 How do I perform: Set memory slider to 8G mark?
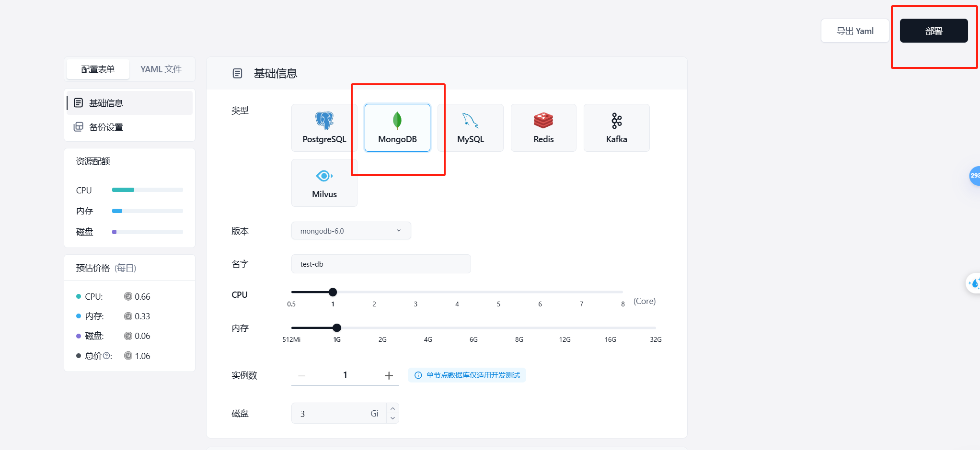point(519,328)
